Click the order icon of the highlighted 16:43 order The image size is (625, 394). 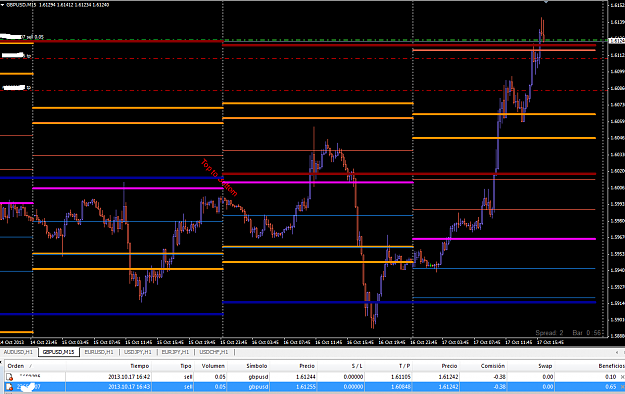pyautogui.click(x=9, y=387)
